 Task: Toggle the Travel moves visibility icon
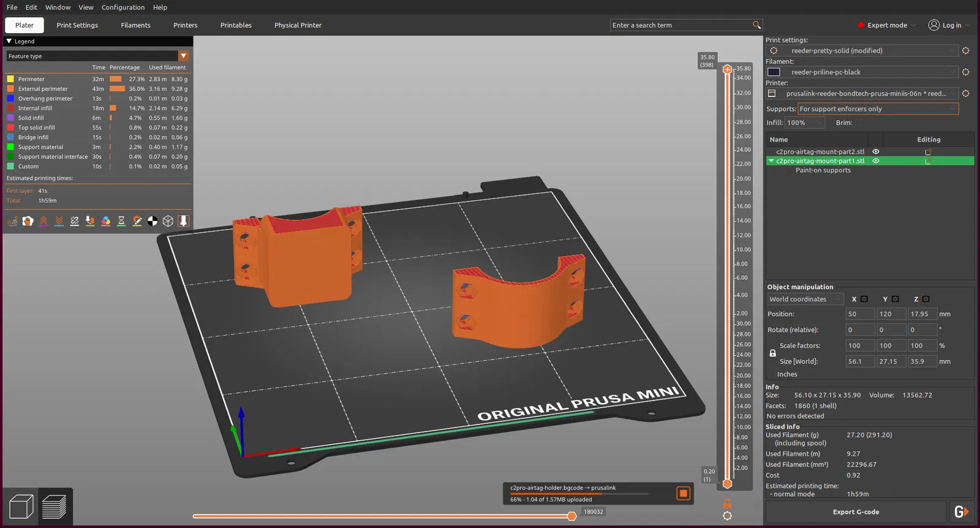(12, 221)
